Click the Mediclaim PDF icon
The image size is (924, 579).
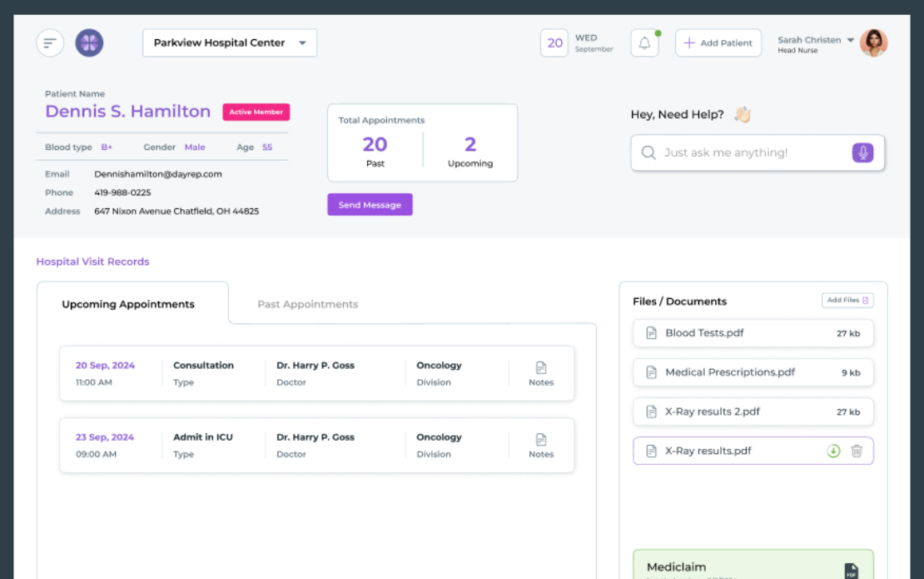point(851,571)
